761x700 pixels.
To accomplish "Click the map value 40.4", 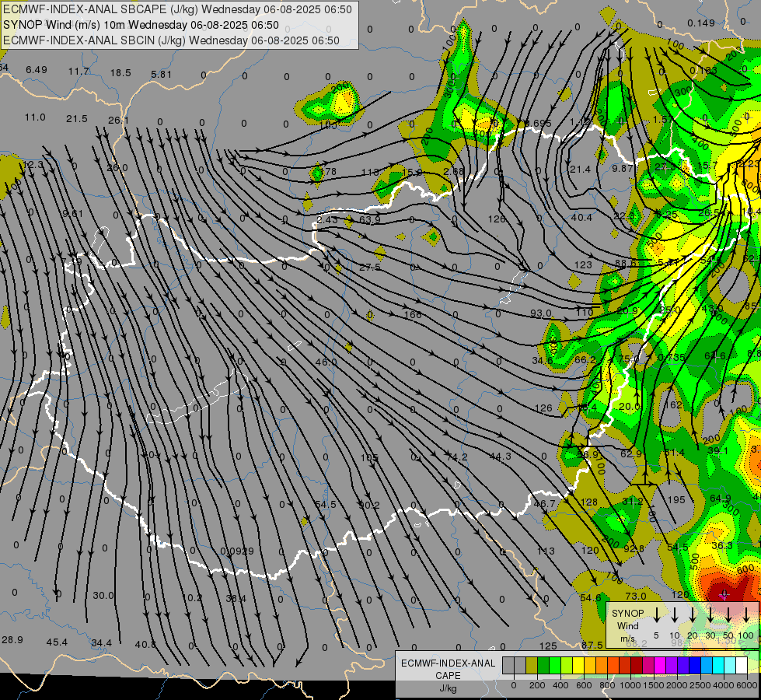I will click(581, 218).
